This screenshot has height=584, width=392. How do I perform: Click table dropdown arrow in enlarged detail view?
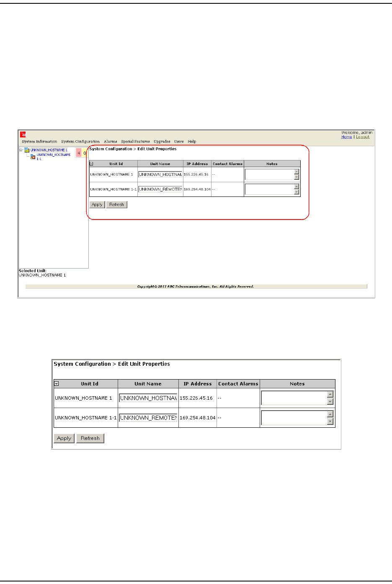pyautogui.click(x=57, y=384)
